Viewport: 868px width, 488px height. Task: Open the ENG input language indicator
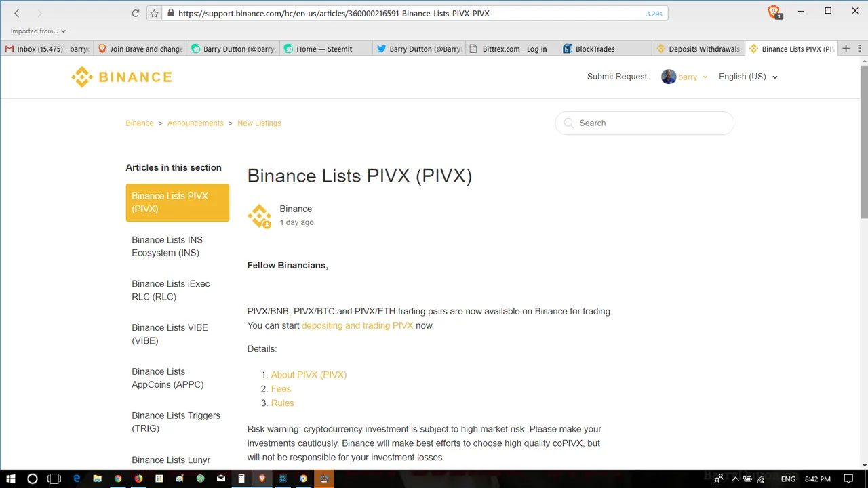(788, 479)
